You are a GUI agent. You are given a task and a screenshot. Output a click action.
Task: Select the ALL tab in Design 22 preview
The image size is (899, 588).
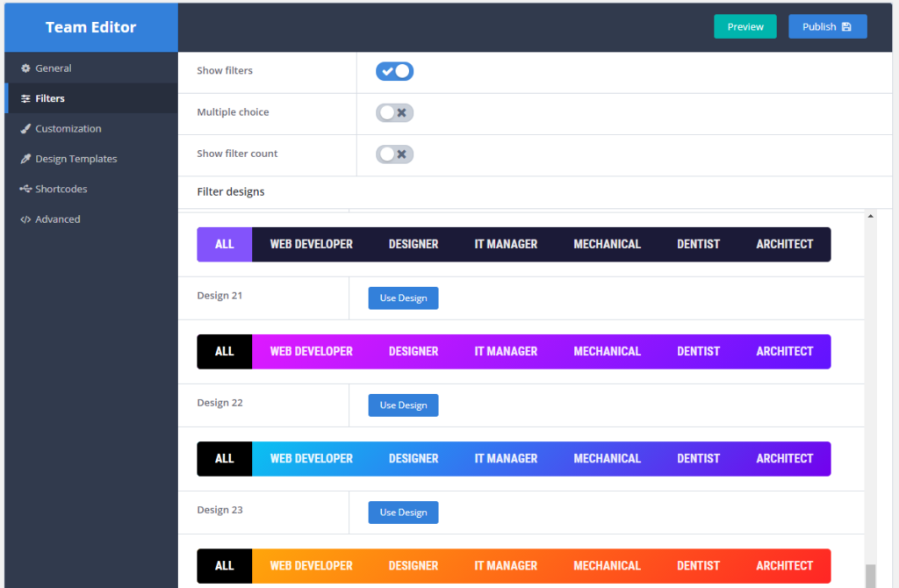pos(224,351)
